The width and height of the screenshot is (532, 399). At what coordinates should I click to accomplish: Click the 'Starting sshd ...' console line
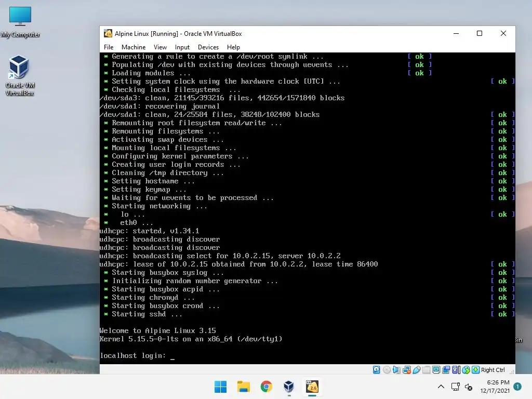coord(147,314)
